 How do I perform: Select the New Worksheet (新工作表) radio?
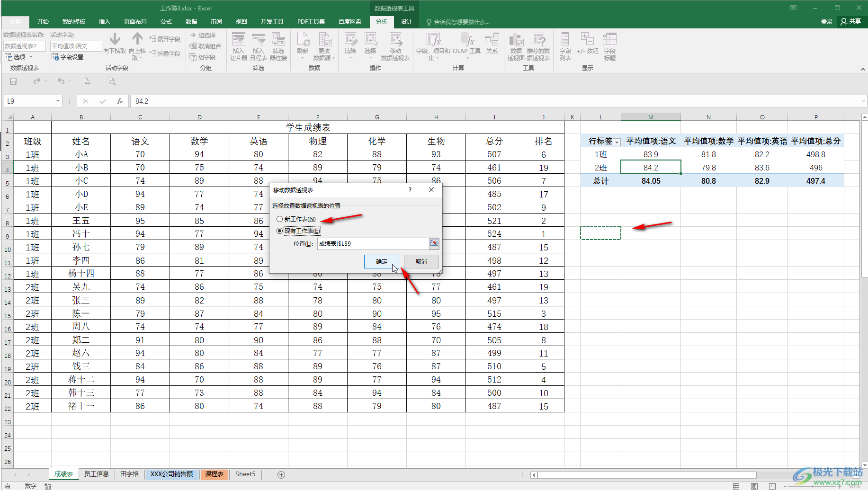click(280, 219)
